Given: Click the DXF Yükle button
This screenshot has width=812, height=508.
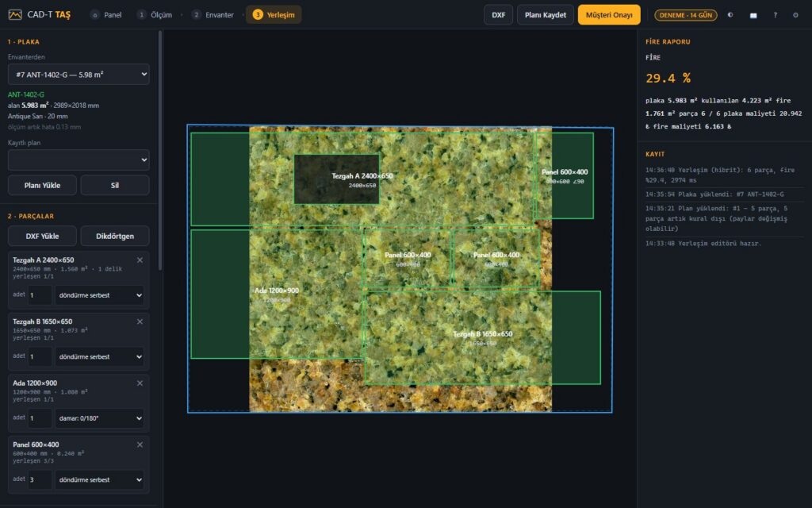Looking at the screenshot, I should (x=42, y=236).
